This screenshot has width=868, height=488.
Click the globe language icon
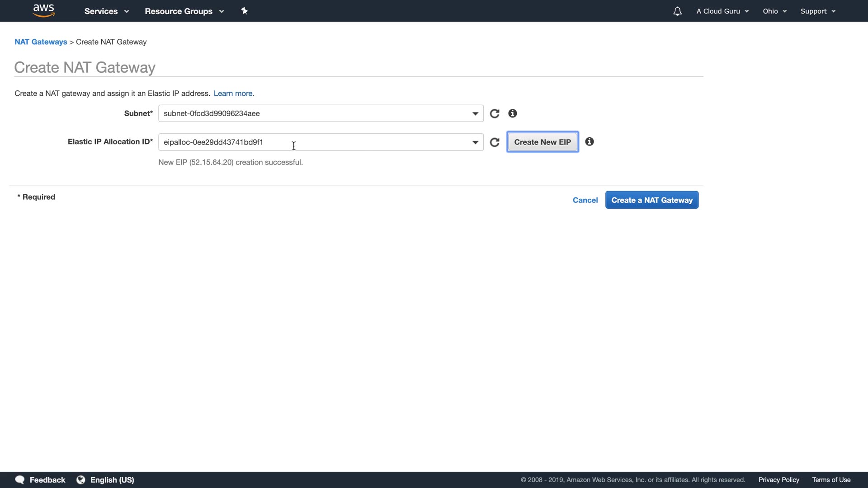click(x=81, y=480)
